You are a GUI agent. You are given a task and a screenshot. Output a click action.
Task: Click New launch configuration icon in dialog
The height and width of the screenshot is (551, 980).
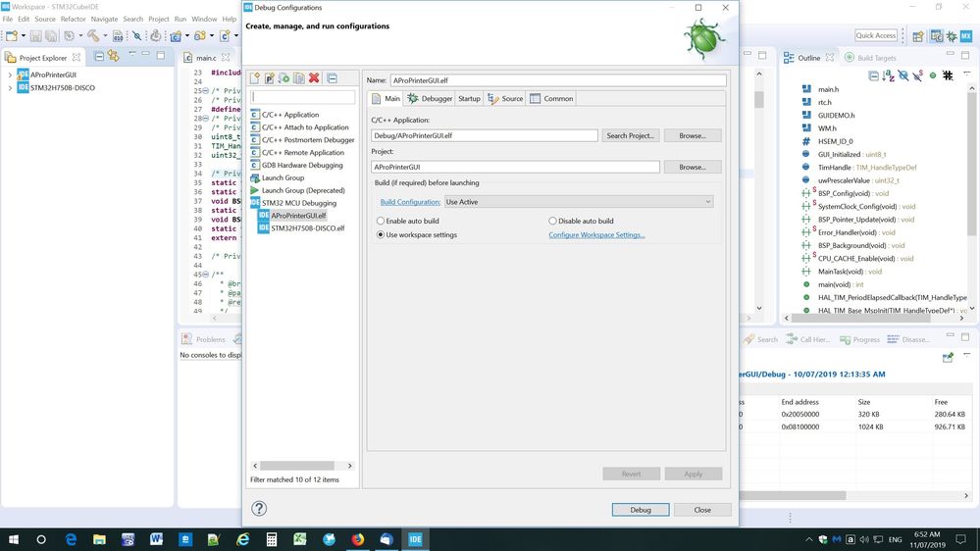pos(255,78)
